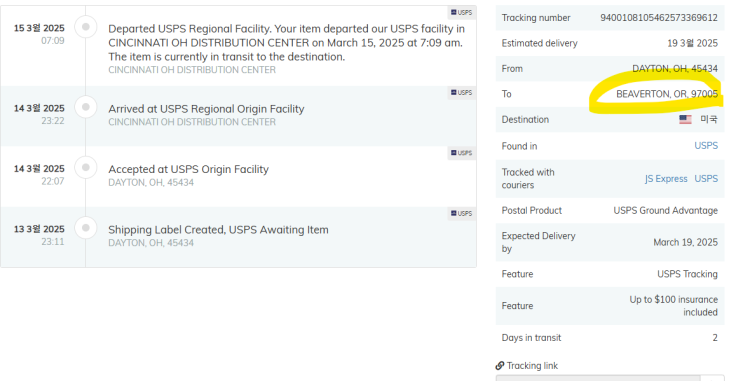Click the USPS Ground Advantage postal product value

(665, 210)
